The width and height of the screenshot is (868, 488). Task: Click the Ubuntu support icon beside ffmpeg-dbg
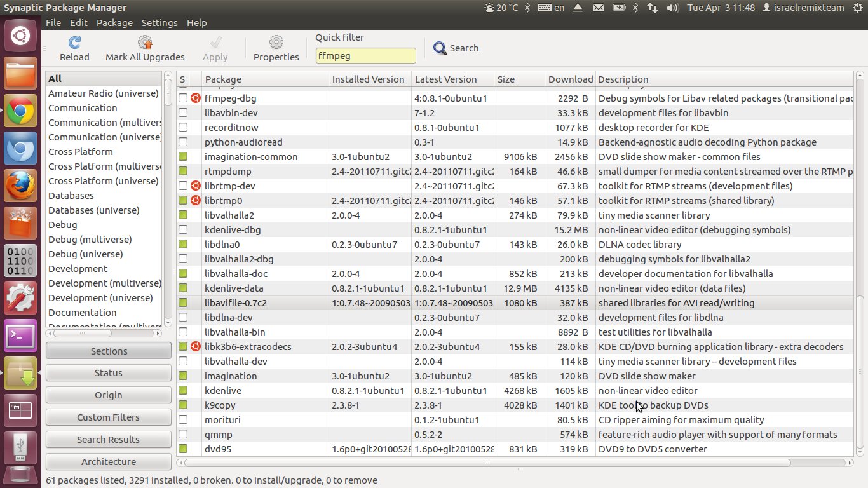click(196, 98)
